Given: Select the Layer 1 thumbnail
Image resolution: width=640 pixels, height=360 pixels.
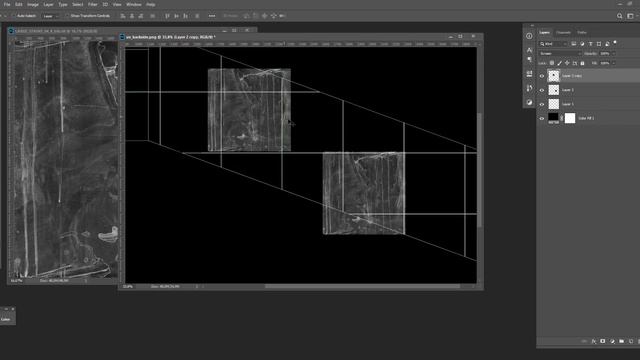Looking at the screenshot, I should [553, 104].
